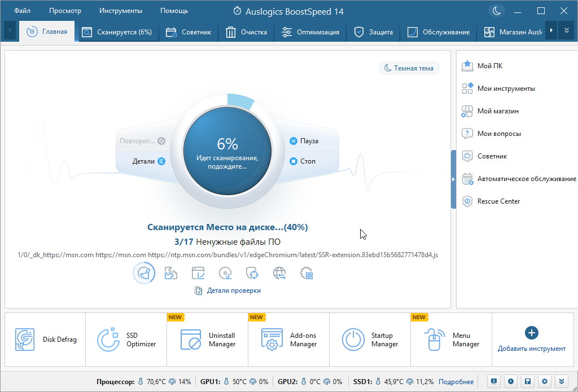The width and height of the screenshot is (578, 392).
Task: Open Uninstall Manager
Action: click(x=208, y=340)
